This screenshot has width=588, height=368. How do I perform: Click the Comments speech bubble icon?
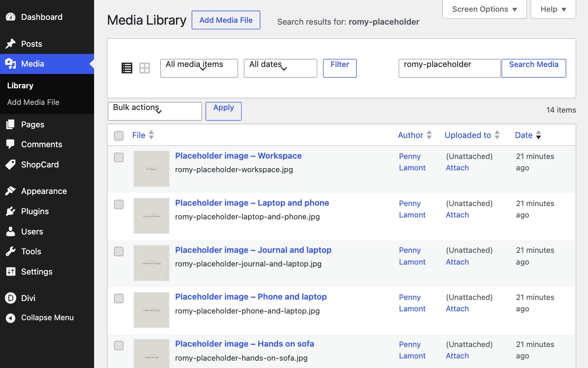coord(11,144)
